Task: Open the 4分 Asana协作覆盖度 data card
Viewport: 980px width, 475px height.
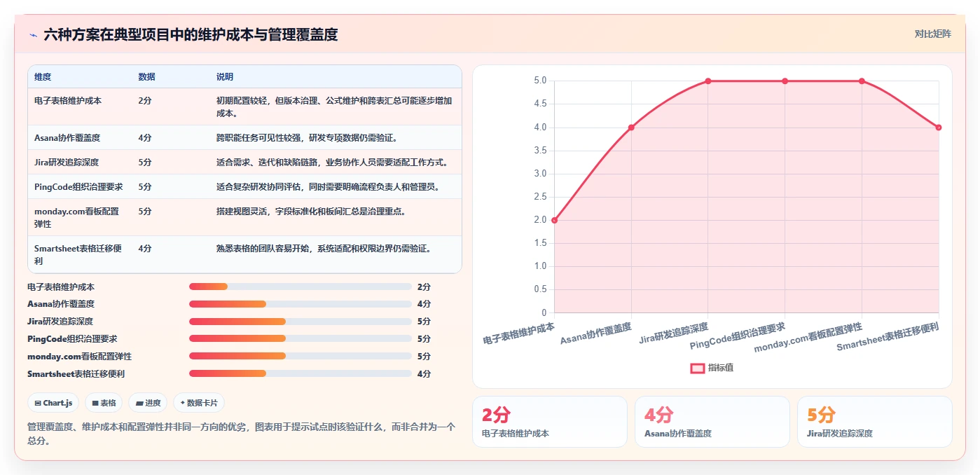Action: point(712,422)
